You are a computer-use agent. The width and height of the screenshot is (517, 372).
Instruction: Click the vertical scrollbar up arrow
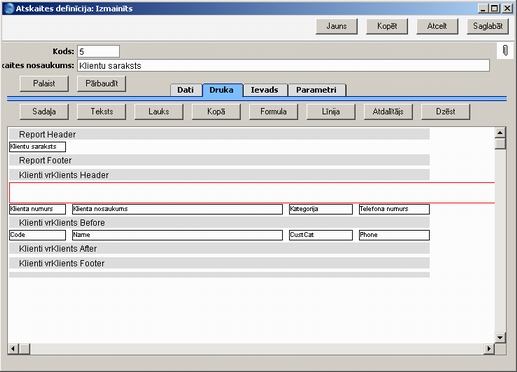tap(500, 133)
